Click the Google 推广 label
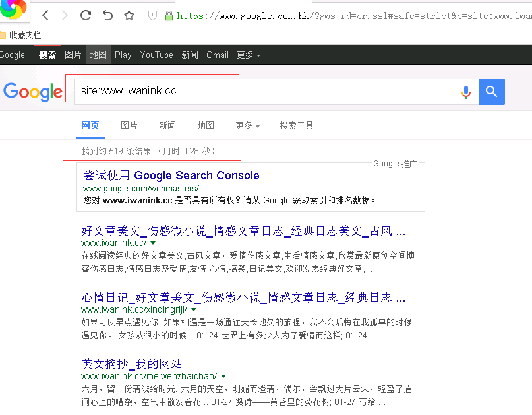Screen dimensions: 532x415 (x=395, y=164)
